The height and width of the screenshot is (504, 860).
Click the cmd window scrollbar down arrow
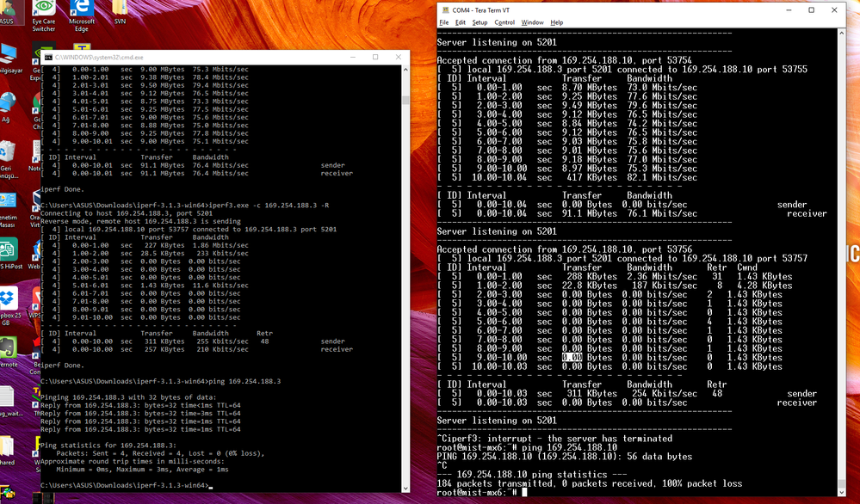(x=405, y=489)
